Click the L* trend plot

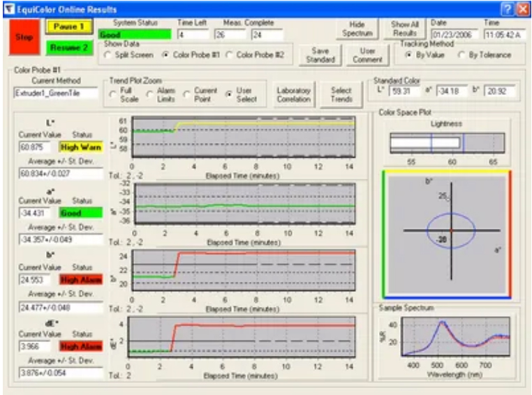(244, 137)
